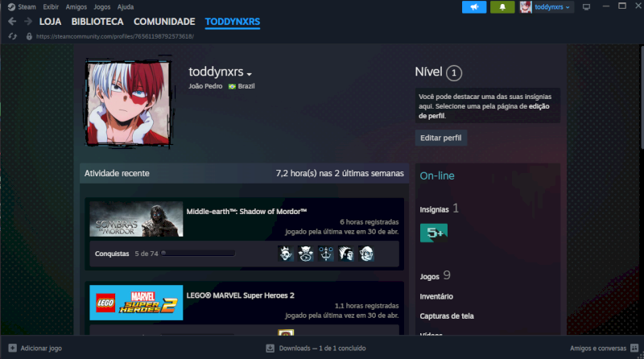
Task: Click the Steam logo icon in menu bar
Action: coord(11,7)
